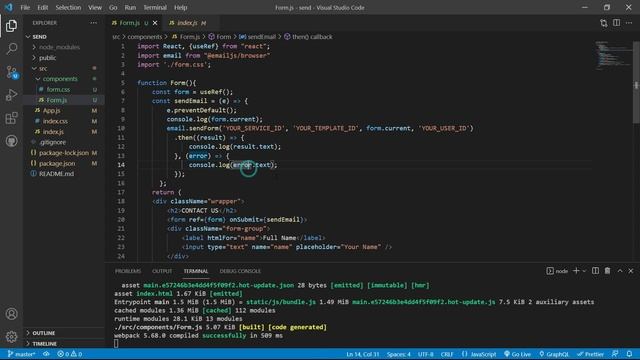Open README.md in explorer

[63, 173]
